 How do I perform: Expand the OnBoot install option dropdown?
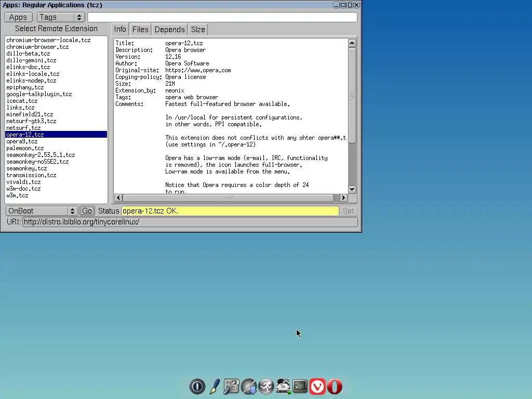(x=42, y=211)
